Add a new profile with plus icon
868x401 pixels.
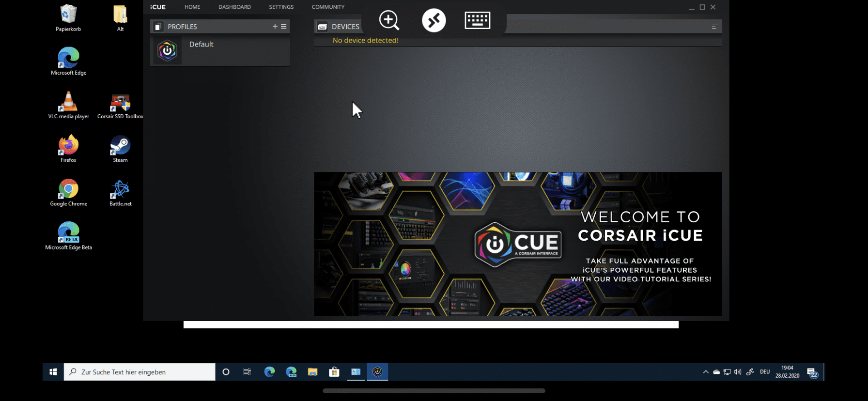tap(275, 27)
